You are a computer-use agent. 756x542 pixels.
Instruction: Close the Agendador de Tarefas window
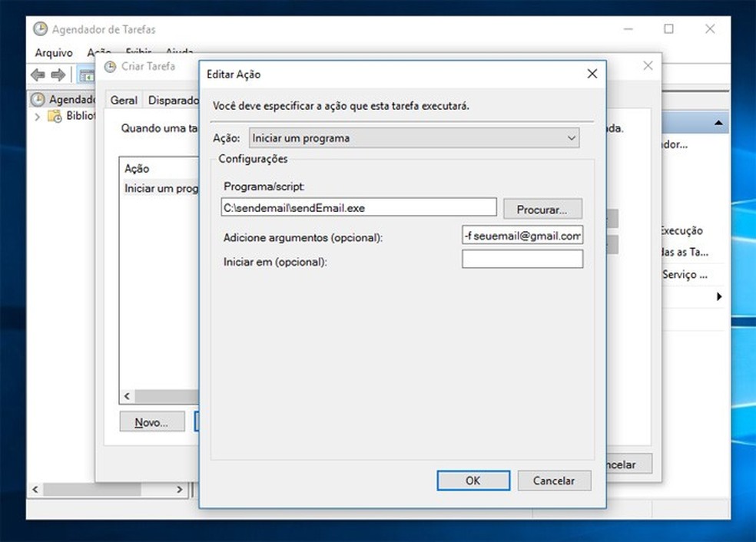[710, 29]
